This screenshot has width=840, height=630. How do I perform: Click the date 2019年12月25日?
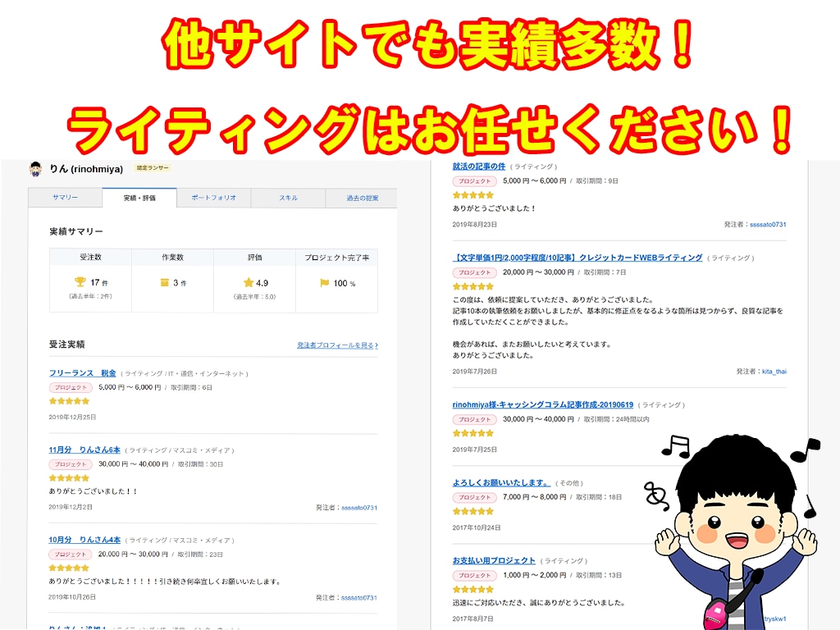pos(72,417)
